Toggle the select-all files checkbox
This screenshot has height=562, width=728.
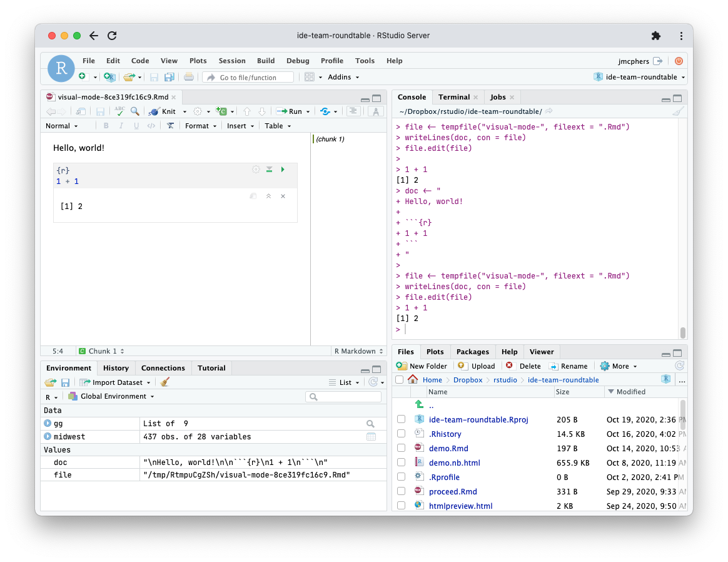(x=399, y=379)
